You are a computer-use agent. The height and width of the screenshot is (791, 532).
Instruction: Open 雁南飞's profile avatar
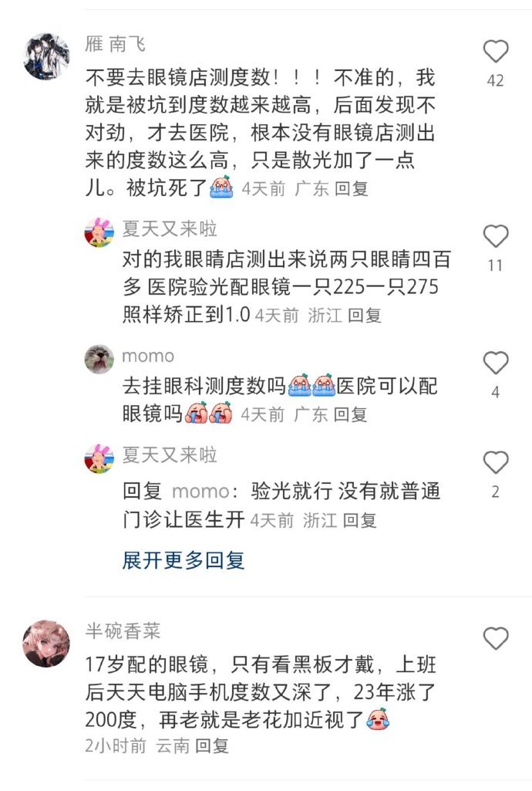[46, 56]
